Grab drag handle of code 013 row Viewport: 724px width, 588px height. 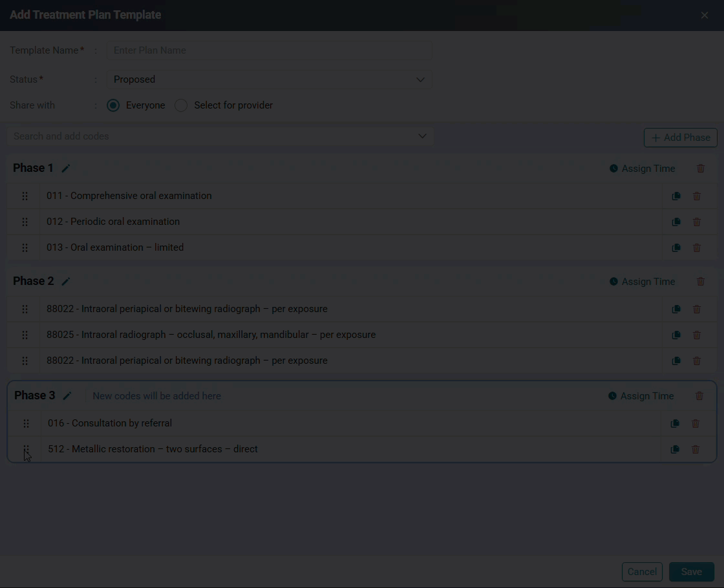click(x=25, y=248)
